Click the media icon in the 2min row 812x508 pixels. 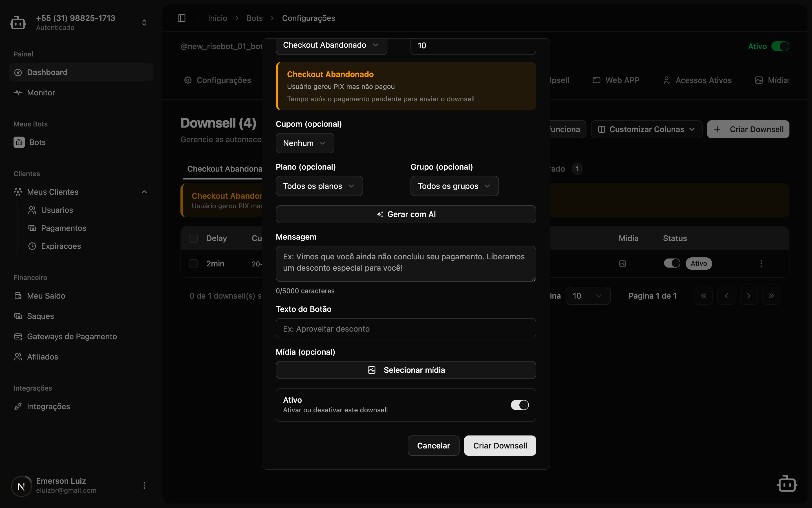click(x=623, y=264)
